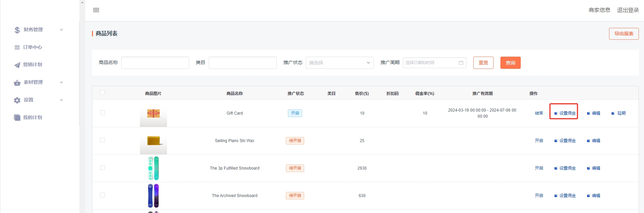Toggle the select-all checkbox in table header

coord(103,92)
